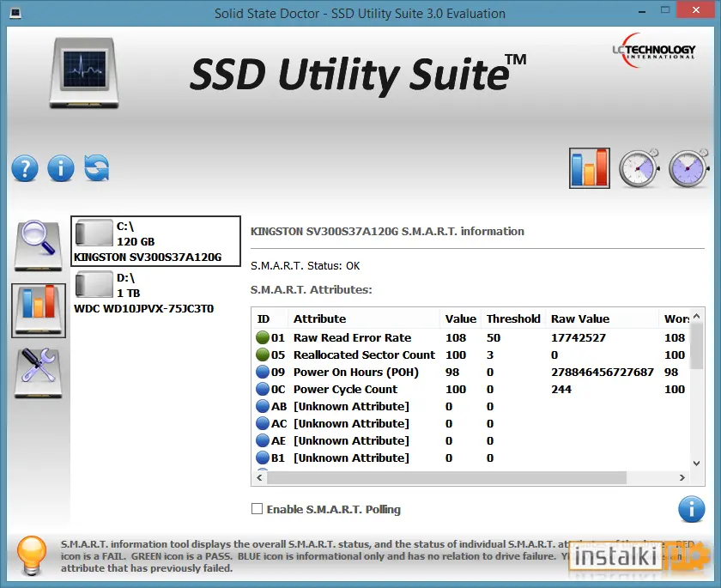Click the KINGSTON SV300S37A120G S.M.A.R.T. information heading
721x588 pixels.
(x=387, y=231)
